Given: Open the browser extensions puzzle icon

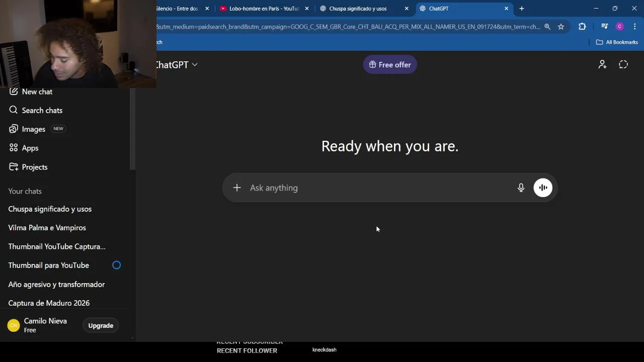Looking at the screenshot, I should pyautogui.click(x=582, y=27).
